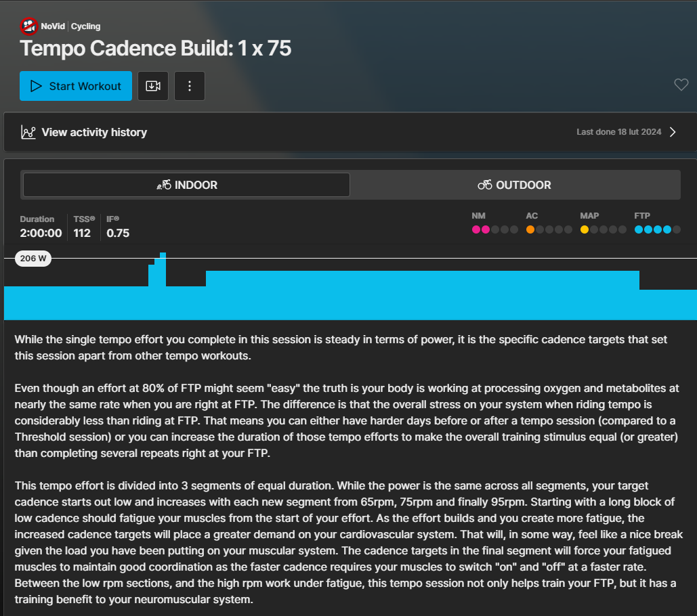Click the outdoor bicycle icon
Image resolution: width=697 pixels, height=616 pixels.
(484, 185)
